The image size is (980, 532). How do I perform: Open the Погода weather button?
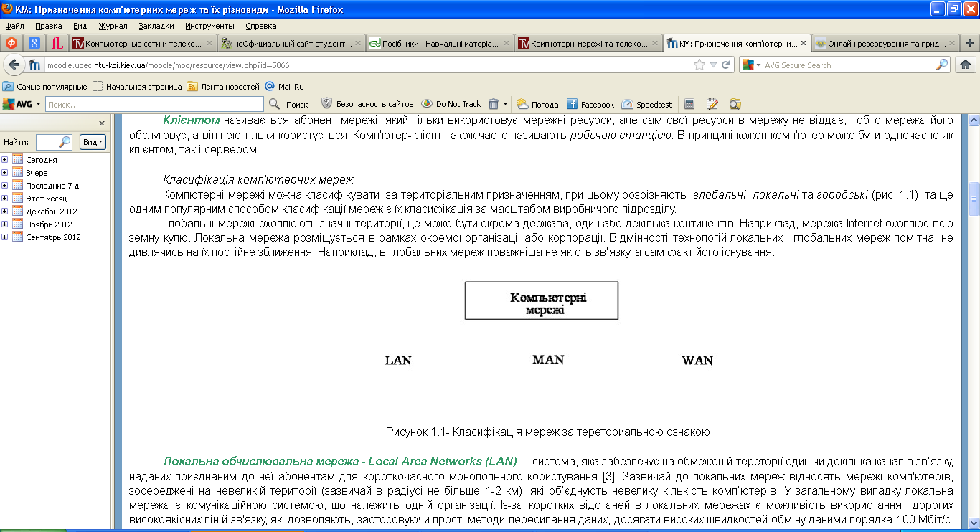pos(537,104)
